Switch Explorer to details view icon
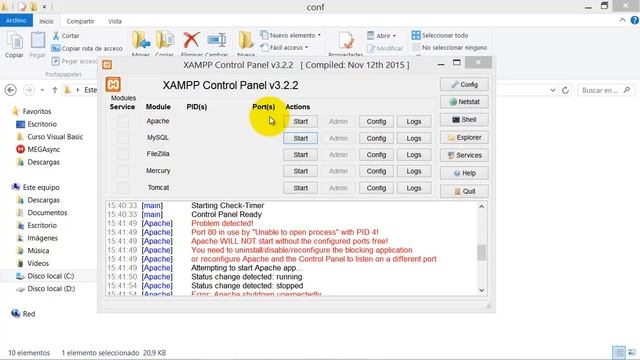The image size is (640, 360). coord(619,353)
